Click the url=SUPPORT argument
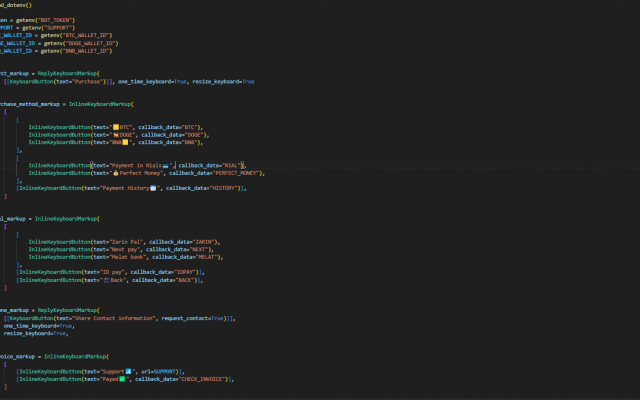Viewport: 640px width, 400px height. [158, 372]
